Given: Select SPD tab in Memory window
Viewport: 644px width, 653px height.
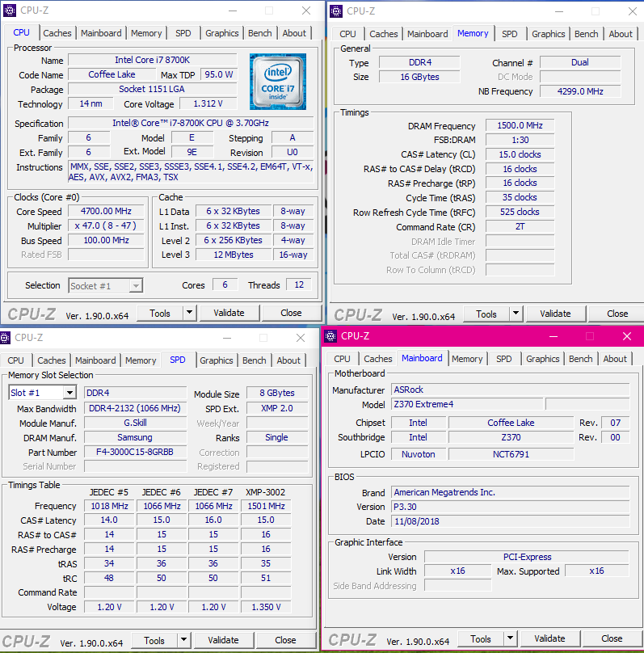Looking at the screenshot, I should 510,34.
